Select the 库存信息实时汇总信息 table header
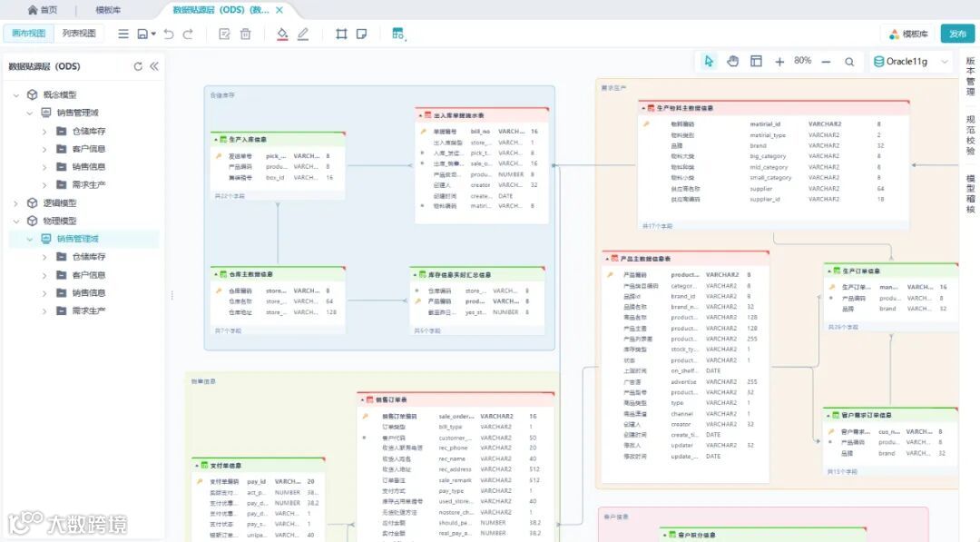The height and width of the screenshot is (542, 980). point(477,274)
